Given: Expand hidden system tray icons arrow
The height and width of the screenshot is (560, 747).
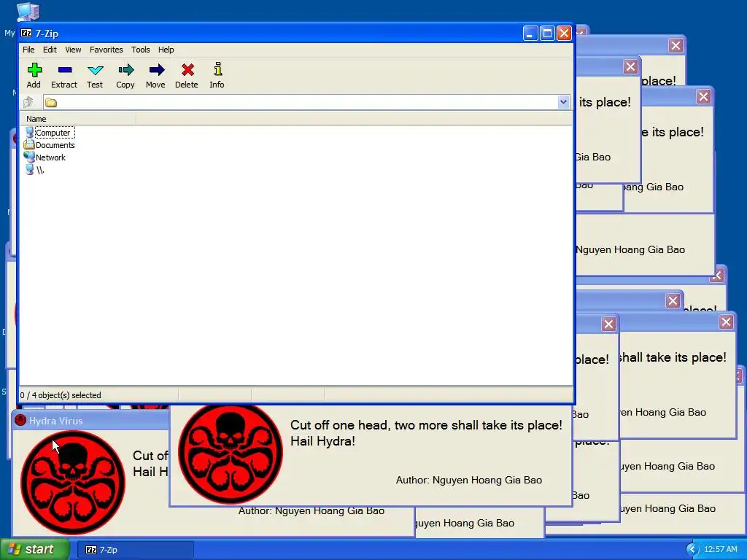Looking at the screenshot, I should tap(692, 550).
